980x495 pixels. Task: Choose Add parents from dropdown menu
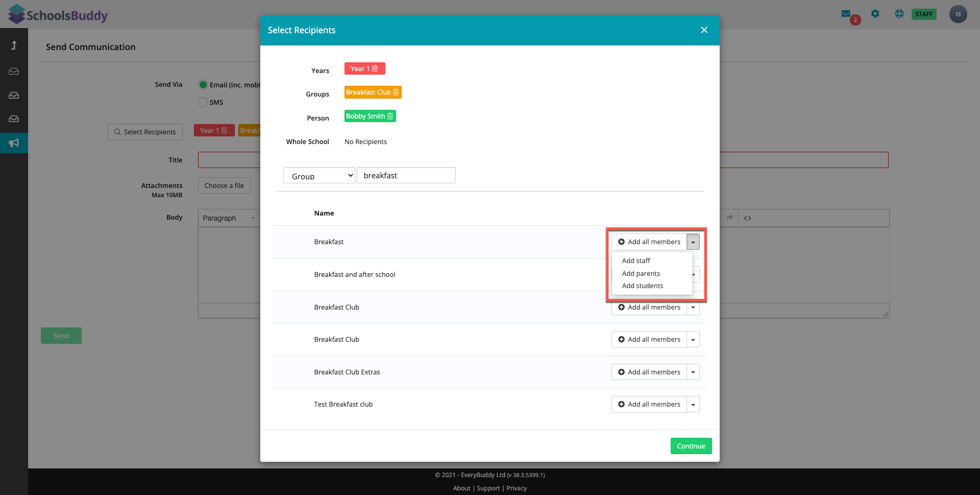(641, 273)
